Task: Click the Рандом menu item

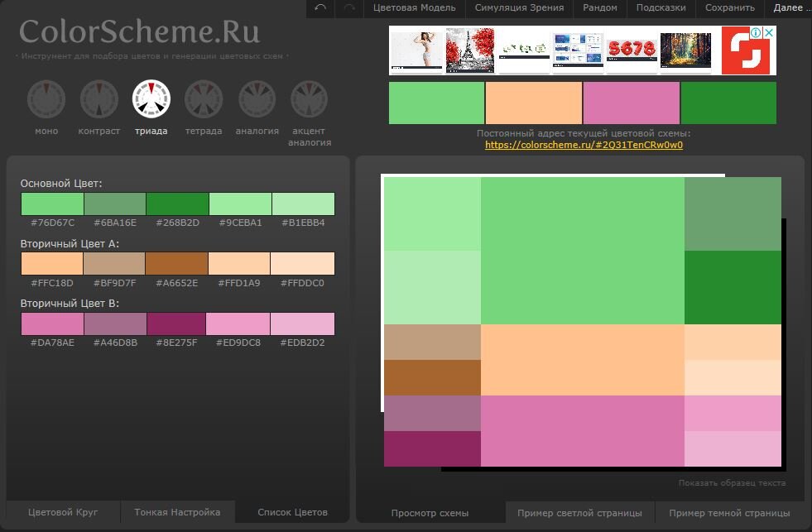Action: pos(599,7)
